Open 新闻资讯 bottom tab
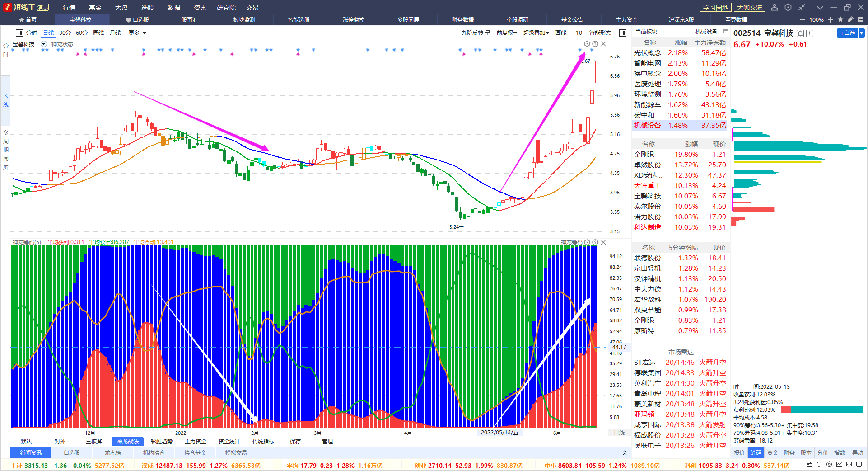 pyautogui.click(x=31, y=452)
